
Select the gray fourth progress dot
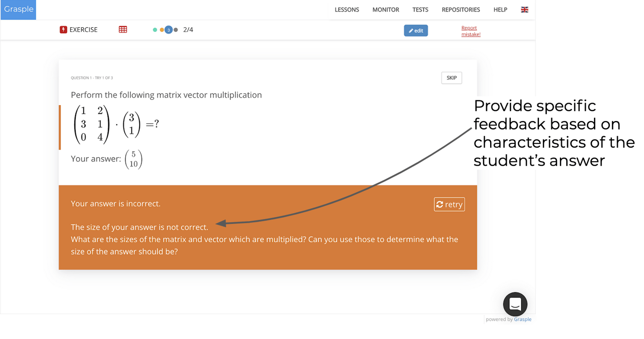pyautogui.click(x=176, y=30)
